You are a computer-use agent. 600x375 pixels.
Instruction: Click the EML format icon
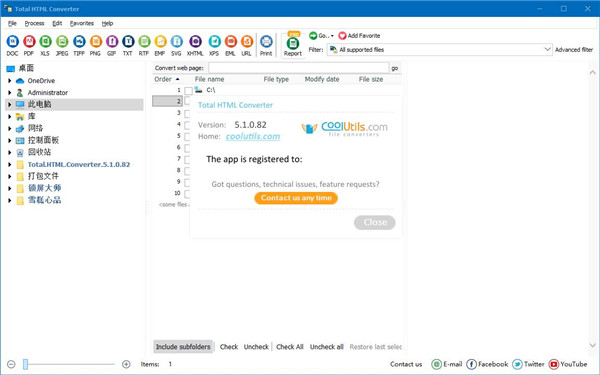230,41
